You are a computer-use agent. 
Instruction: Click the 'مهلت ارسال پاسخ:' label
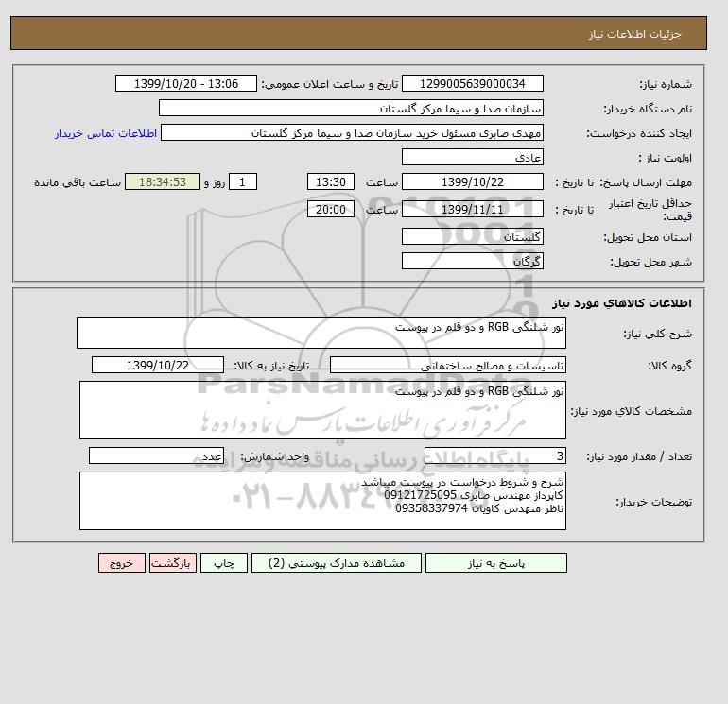(x=646, y=182)
